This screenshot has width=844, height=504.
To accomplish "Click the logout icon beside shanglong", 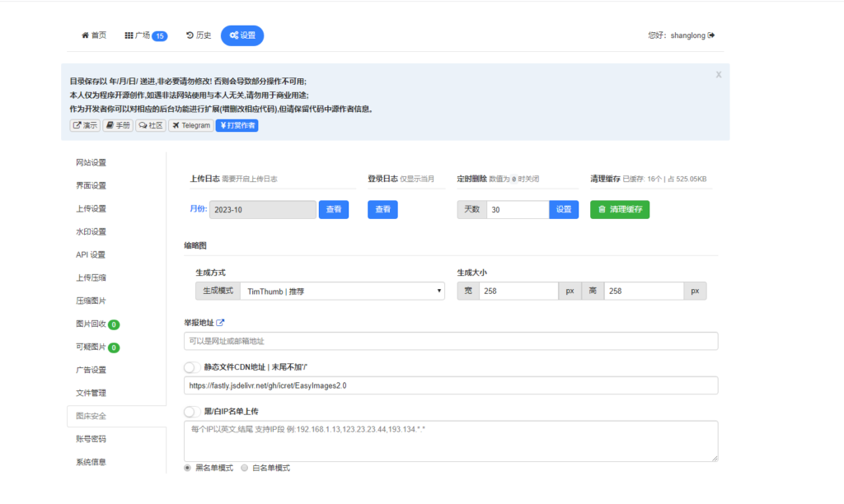I will (711, 35).
